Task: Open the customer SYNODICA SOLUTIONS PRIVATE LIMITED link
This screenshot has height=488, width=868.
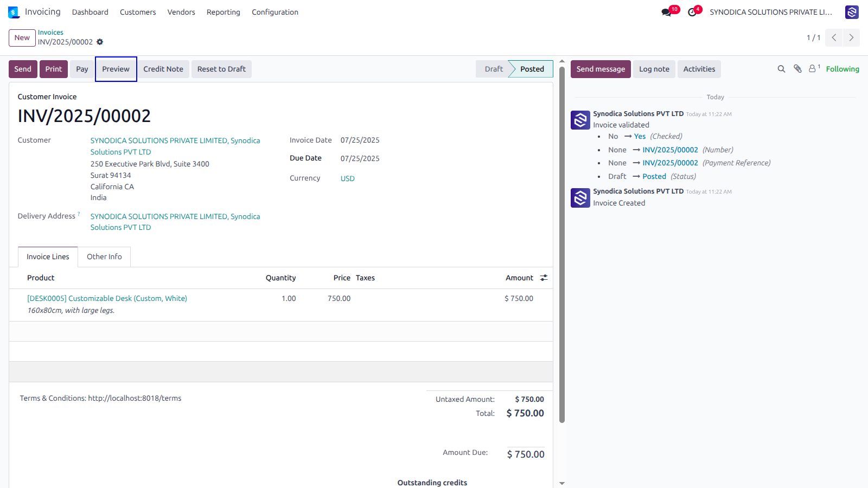Action: [x=175, y=146]
